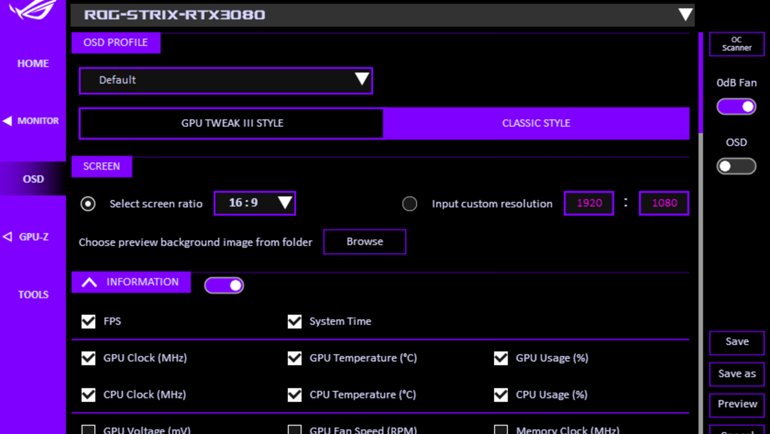Screen dimensions: 770x434
Task: Click the Save button
Action: click(737, 342)
